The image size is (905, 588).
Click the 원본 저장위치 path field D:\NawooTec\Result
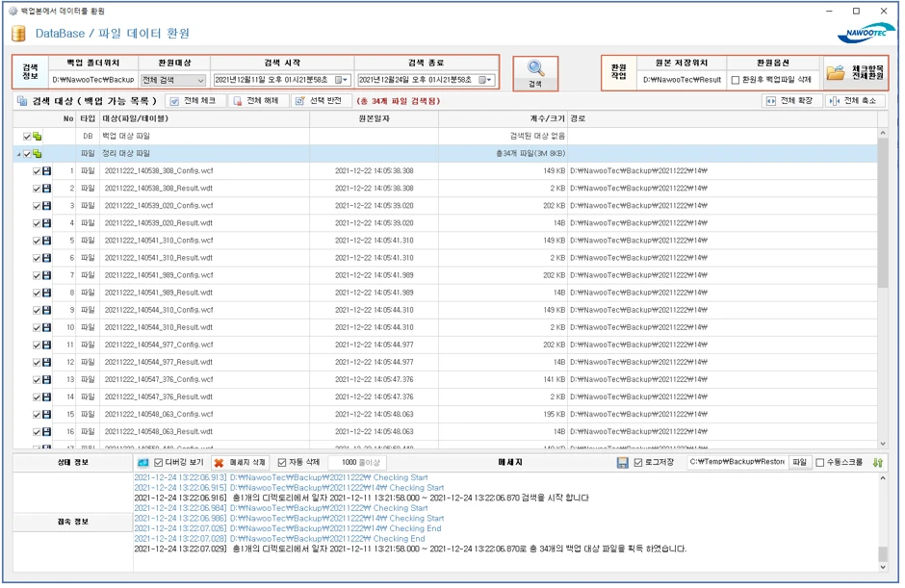682,80
